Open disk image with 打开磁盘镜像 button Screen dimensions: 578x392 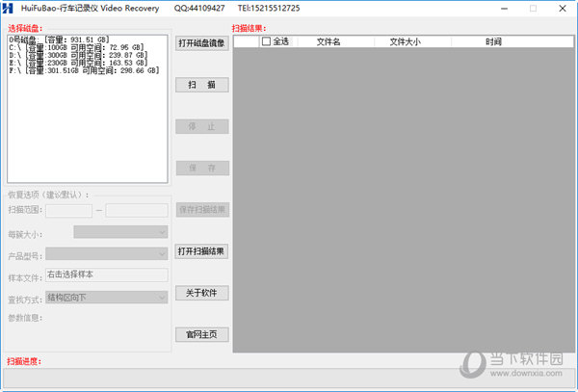[x=201, y=43]
